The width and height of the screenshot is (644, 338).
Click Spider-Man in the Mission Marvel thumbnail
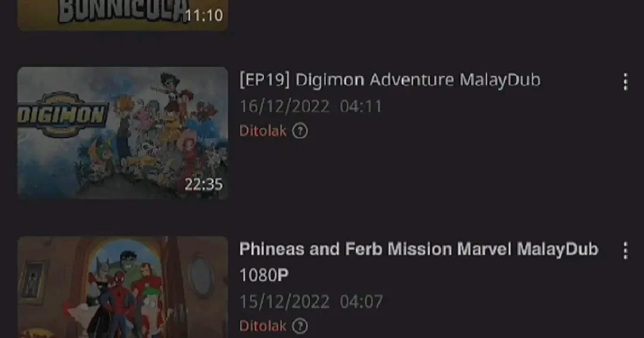point(120,304)
